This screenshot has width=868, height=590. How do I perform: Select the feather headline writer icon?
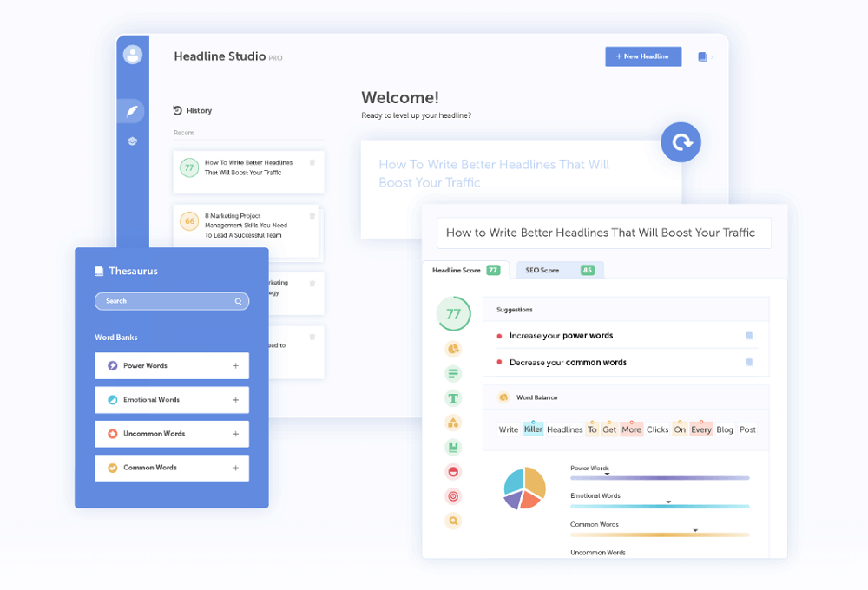pos(132,111)
